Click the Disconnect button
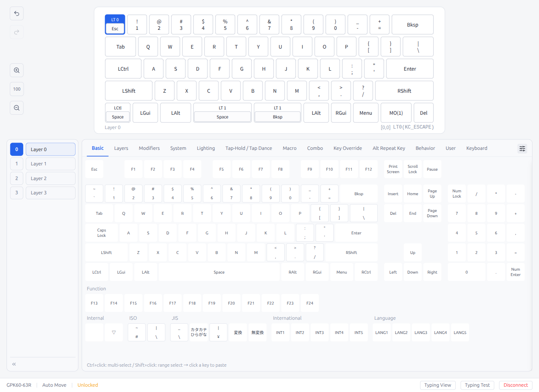 (x=515, y=385)
